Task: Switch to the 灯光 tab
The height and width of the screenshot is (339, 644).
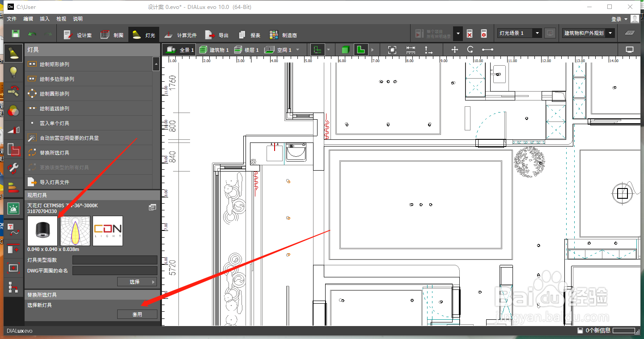Action: (144, 35)
